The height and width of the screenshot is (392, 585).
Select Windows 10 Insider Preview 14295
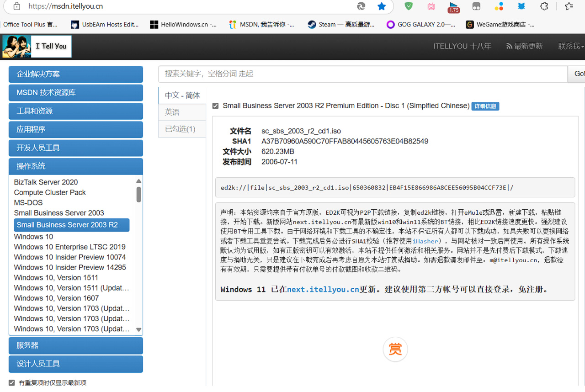pos(70,267)
